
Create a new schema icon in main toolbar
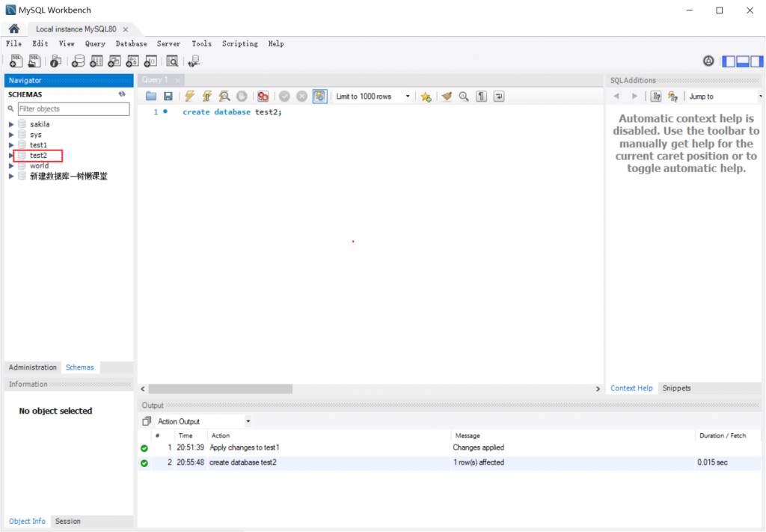[78, 61]
